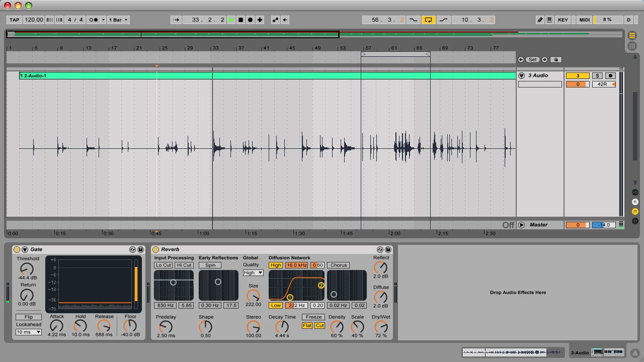Click the Freeze button in Reverb
The image size is (644, 362).
(x=313, y=317)
